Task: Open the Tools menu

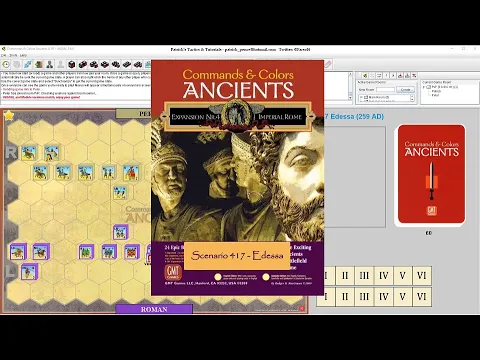Action: click(13, 55)
